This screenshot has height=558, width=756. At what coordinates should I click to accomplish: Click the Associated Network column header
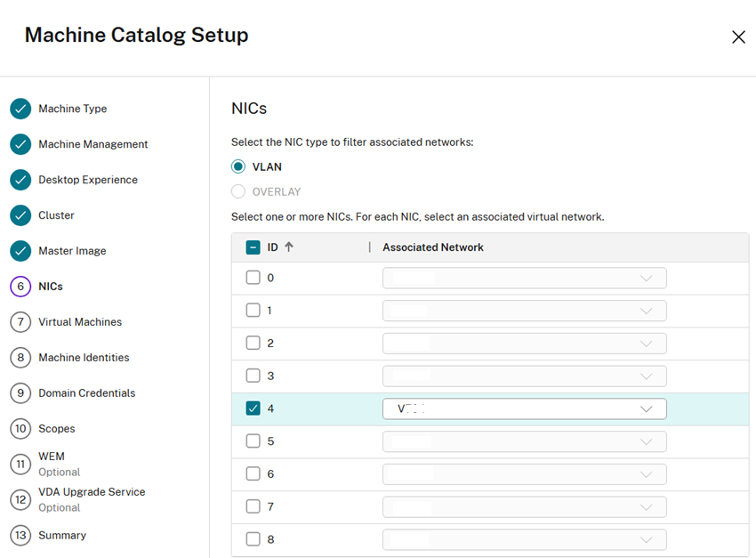(x=433, y=247)
